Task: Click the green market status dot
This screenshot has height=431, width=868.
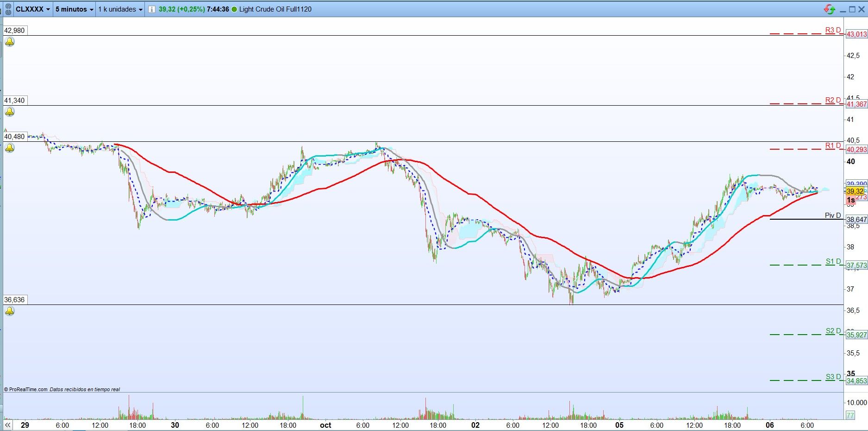Action: 234,9
